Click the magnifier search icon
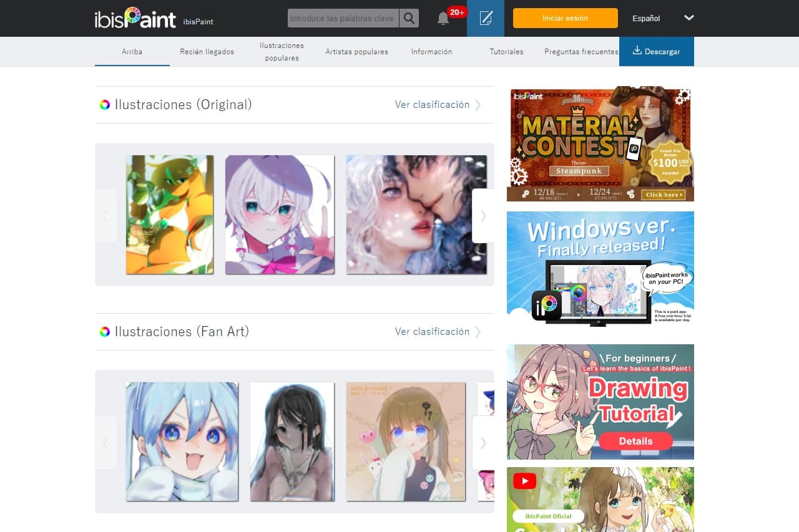The width and height of the screenshot is (799, 532). click(x=409, y=18)
